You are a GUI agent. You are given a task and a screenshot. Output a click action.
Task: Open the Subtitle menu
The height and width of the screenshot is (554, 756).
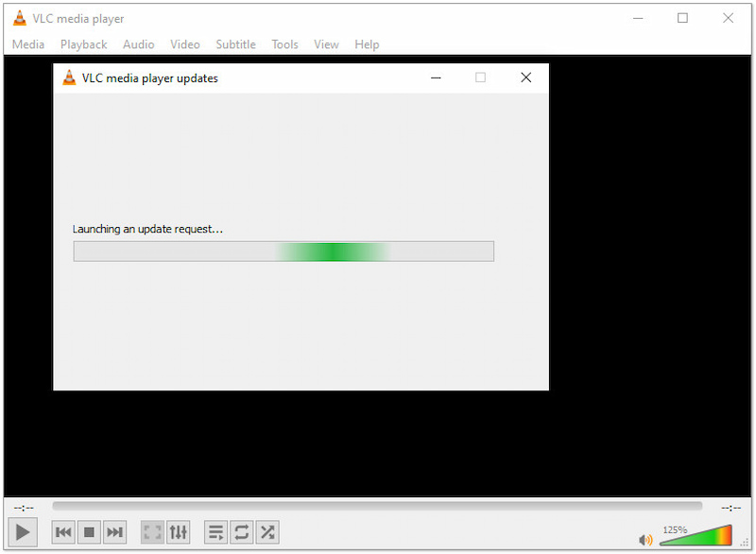tap(235, 44)
